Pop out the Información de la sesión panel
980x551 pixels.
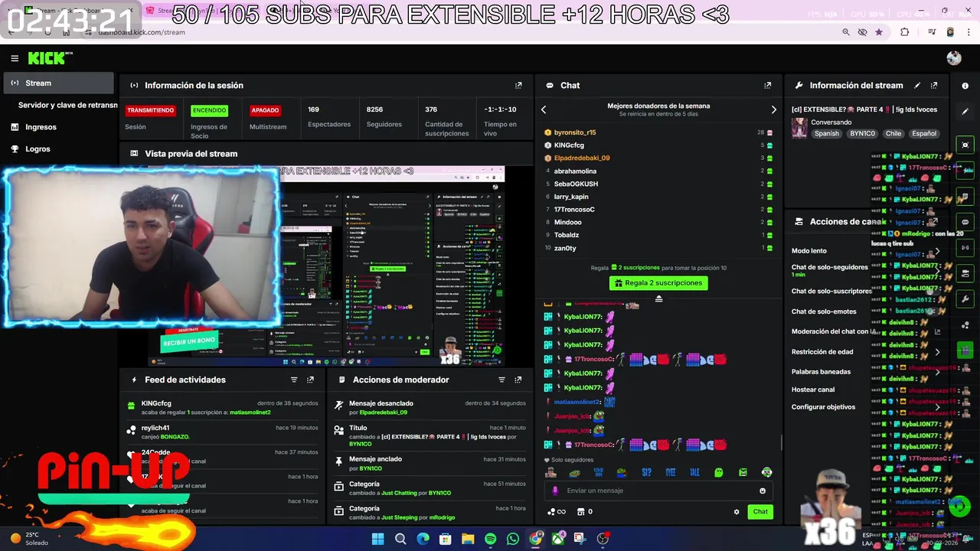pos(518,86)
